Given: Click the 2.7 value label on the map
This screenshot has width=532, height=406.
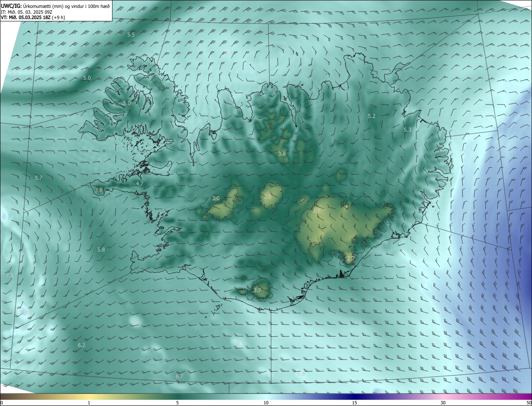Looking at the screenshot, I should (351, 259).
